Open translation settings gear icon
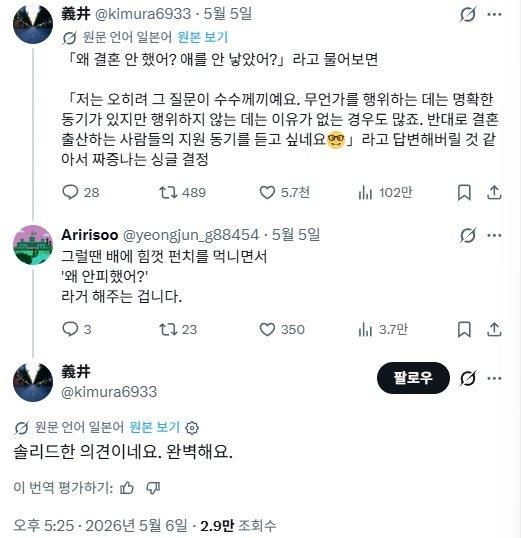Image resolution: width=521 pixels, height=538 pixels. [192, 428]
